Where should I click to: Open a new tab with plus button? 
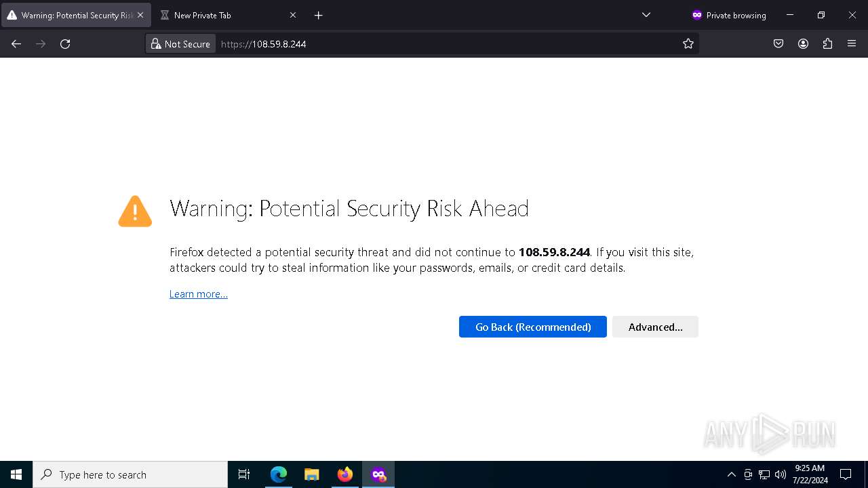pos(319,15)
